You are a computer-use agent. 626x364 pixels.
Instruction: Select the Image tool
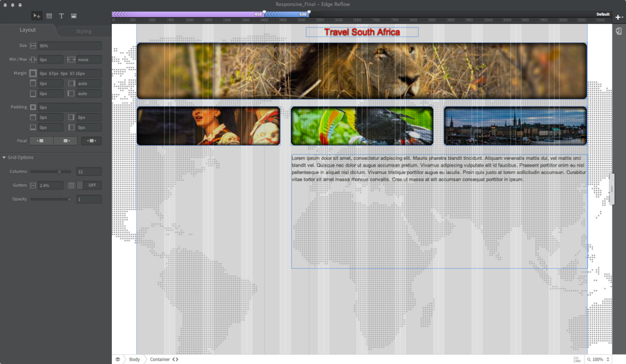(x=73, y=16)
